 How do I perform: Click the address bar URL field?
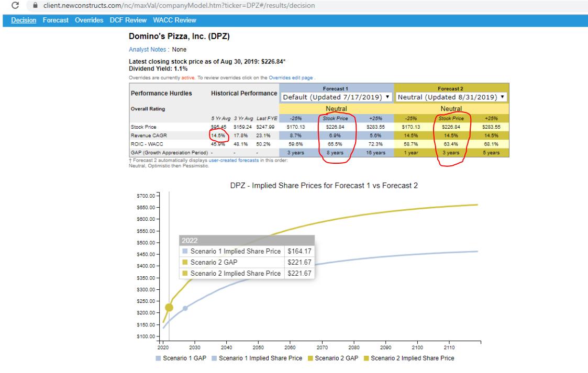coord(179,5)
